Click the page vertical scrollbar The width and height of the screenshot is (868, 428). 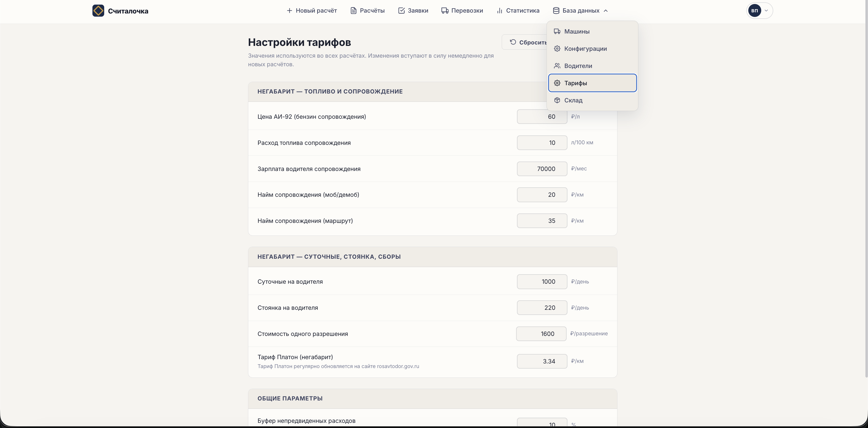tap(866, 188)
